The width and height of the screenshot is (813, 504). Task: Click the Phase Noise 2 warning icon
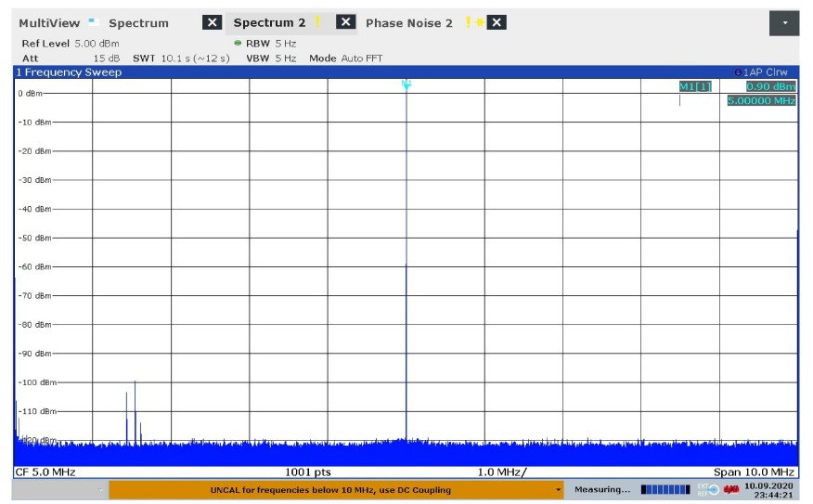470,22
